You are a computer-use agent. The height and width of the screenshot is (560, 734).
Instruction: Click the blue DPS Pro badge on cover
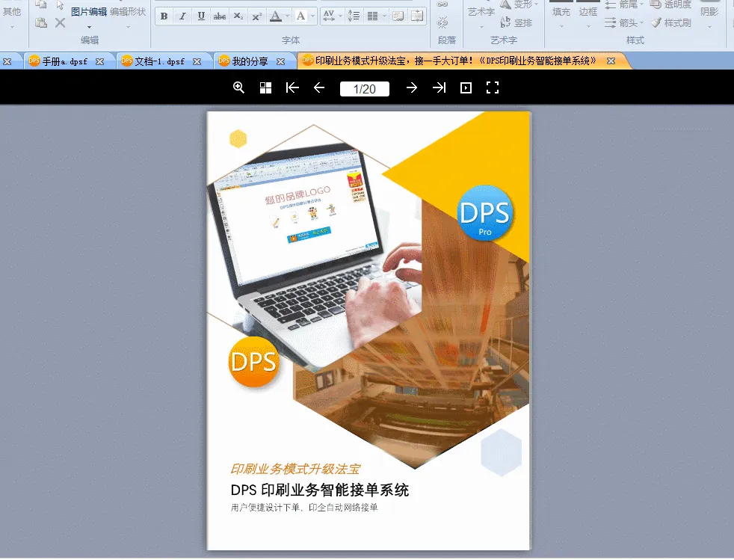click(x=485, y=212)
